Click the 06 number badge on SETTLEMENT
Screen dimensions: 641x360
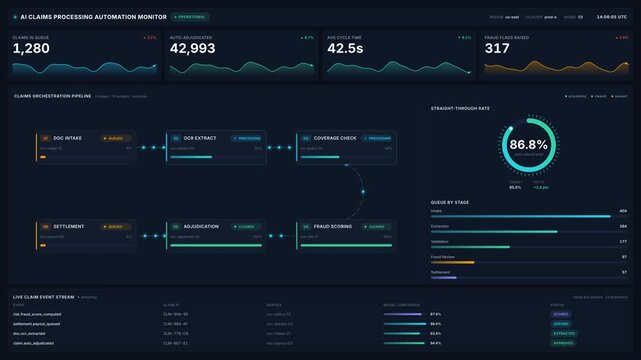click(45, 226)
